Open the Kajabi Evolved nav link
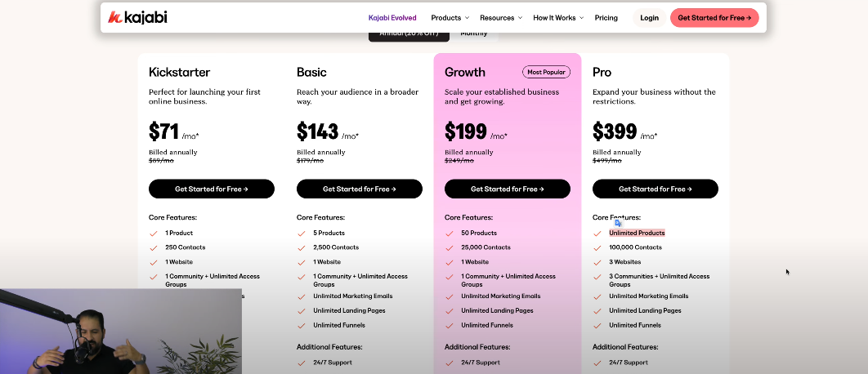The width and height of the screenshot is (868, 374). 392,18
